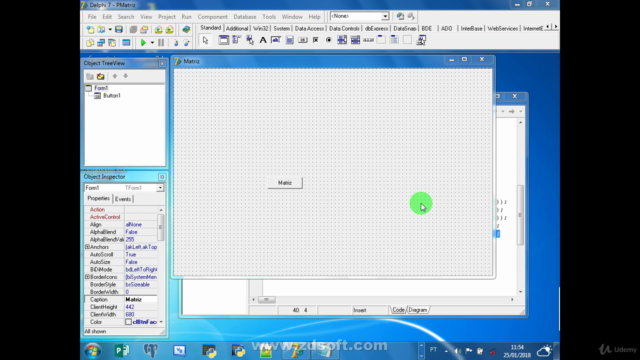
Task: Select the Label component (letter A)
Action: (x=263, y=40)
